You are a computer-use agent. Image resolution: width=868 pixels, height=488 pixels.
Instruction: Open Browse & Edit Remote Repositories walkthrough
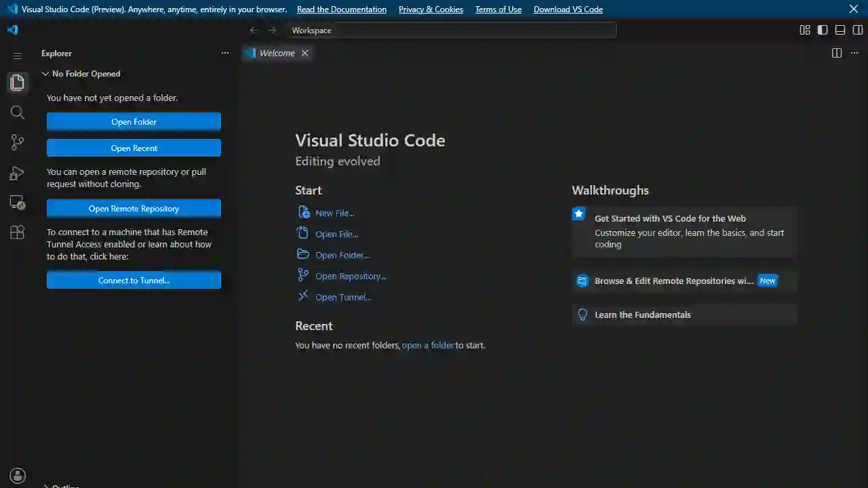(x=685, y=281)
